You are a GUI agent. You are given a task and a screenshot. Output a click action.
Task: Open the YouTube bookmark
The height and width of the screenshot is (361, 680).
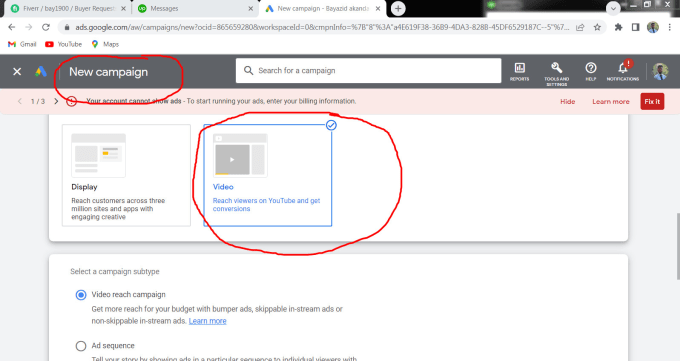coord(63,44)
